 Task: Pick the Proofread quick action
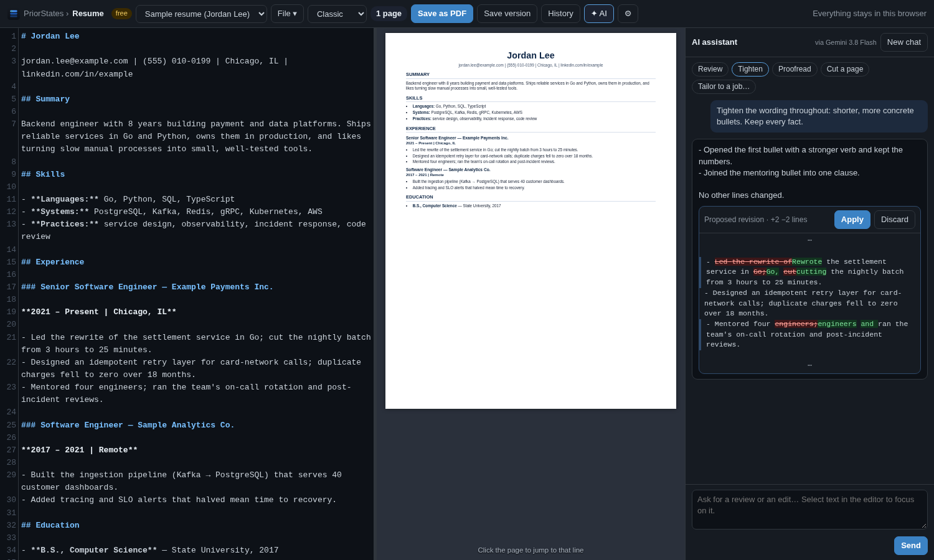tap(795, 69)
